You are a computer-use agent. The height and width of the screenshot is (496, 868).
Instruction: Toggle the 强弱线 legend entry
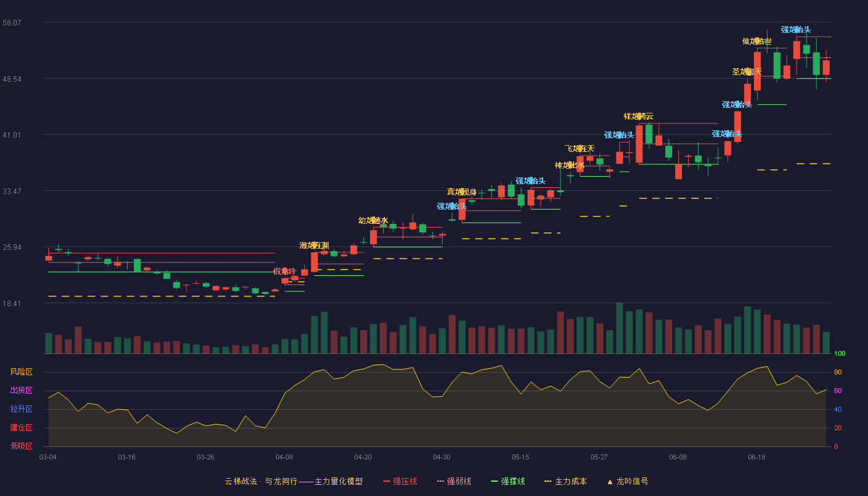454,481
